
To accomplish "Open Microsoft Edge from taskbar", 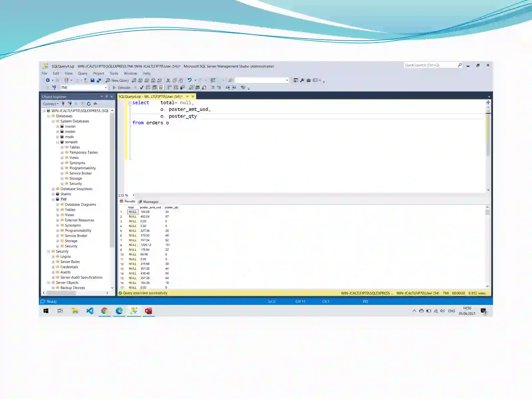I will [x=119, y=311].
